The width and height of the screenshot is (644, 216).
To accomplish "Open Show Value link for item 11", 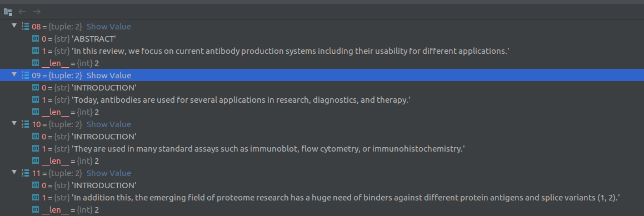I will (109, 173).
